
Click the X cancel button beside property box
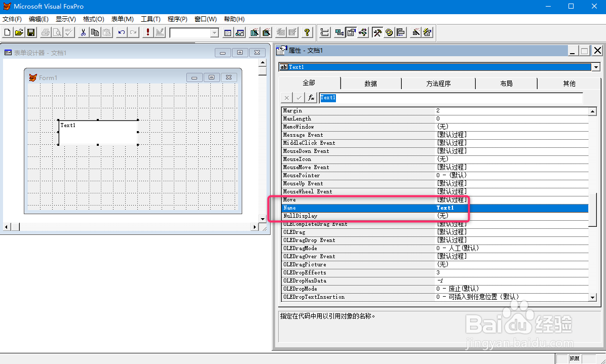[286, 98]
